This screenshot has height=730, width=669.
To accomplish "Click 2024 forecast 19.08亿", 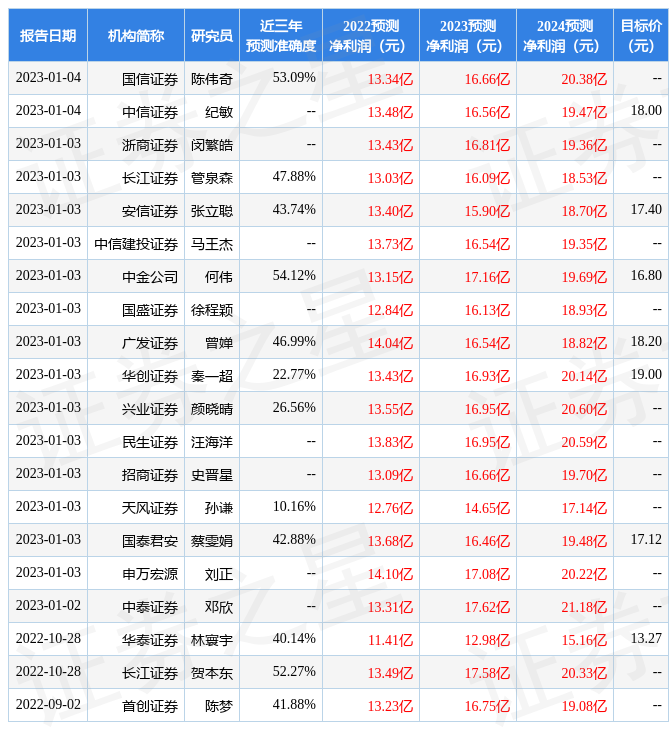I will [584, 707].
